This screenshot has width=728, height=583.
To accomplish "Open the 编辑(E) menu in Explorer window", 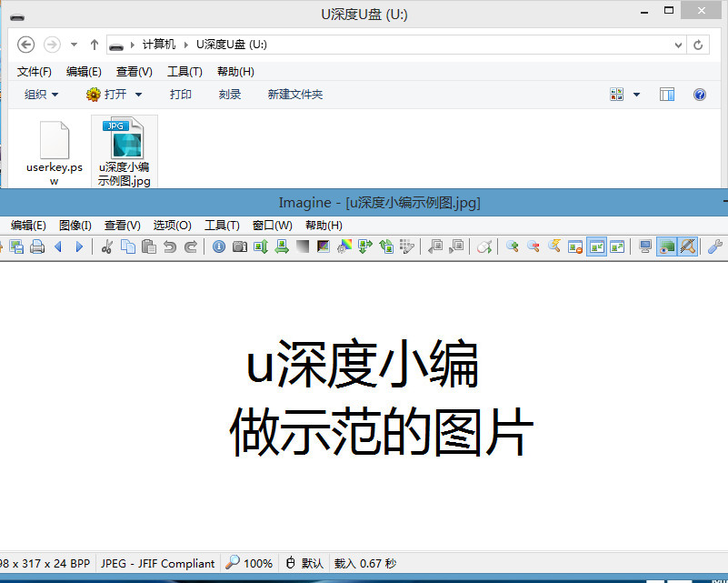I will pyautogui.click(x=84, y=72).
